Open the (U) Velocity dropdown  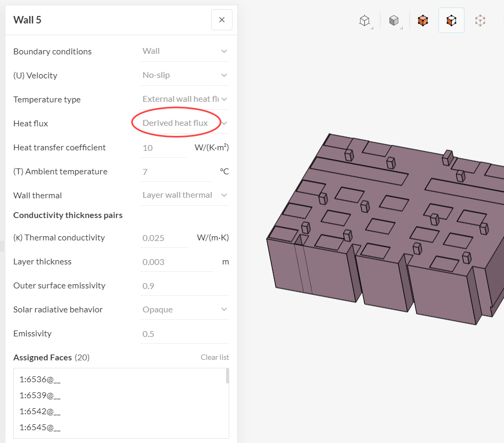coord(185,75)
